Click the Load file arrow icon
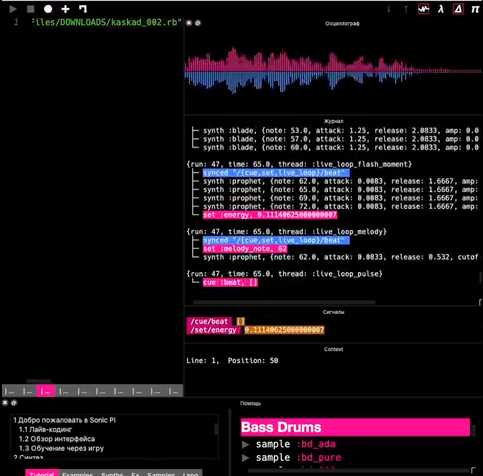Viewport: 483px width, 476px height. 83,9
